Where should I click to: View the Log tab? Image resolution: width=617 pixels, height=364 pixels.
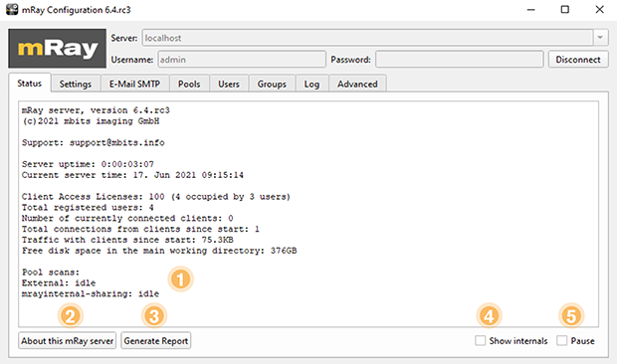point(311,84)
